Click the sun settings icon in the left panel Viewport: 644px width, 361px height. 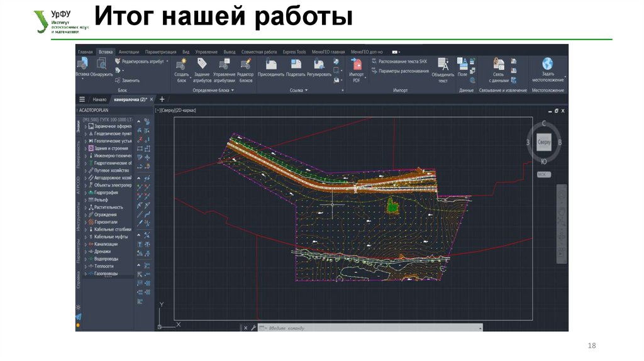(x=78, y=307)
